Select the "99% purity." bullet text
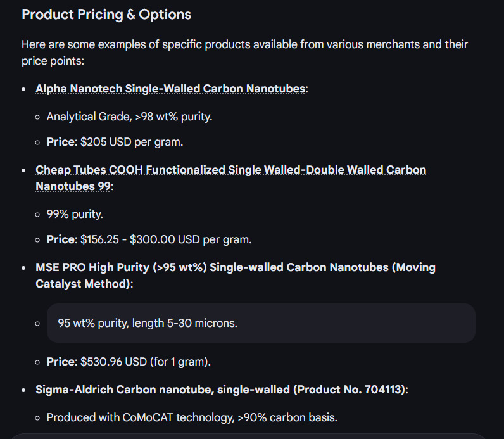The image size is (504, 439). tap(75, 214)
